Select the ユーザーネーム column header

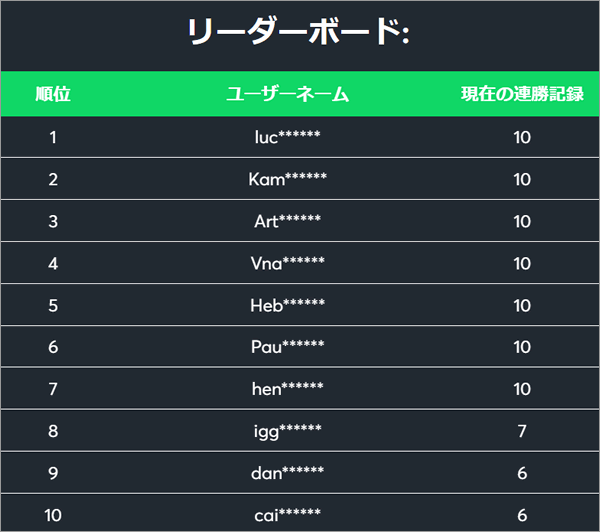point(287,94)
